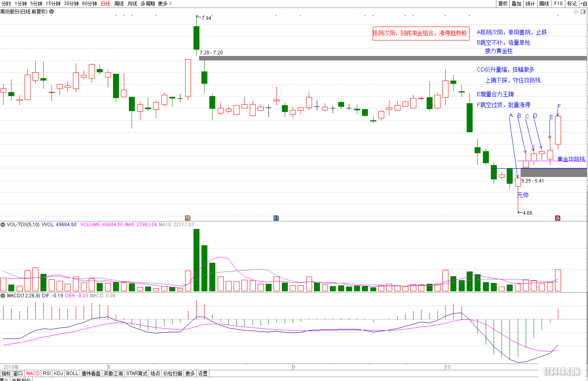Click the 财 financial marker icon
Image resolution: width=588 pixels, height=381 pixels.
[276, 218]
